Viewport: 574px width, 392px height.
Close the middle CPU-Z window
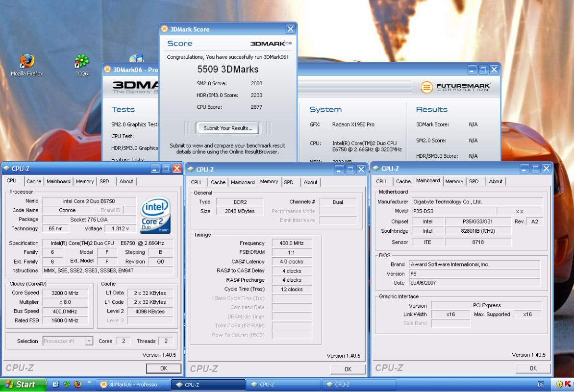(361, 170)
